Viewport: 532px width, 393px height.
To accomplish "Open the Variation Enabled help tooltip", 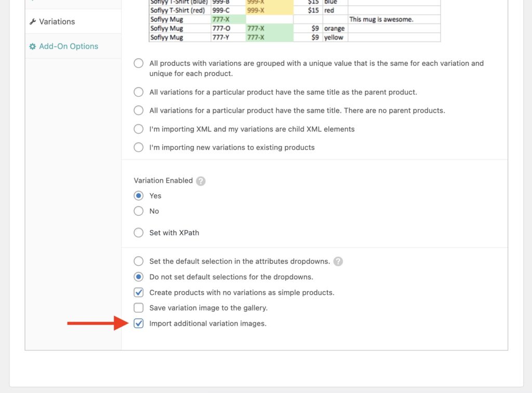I will point(201,181).
